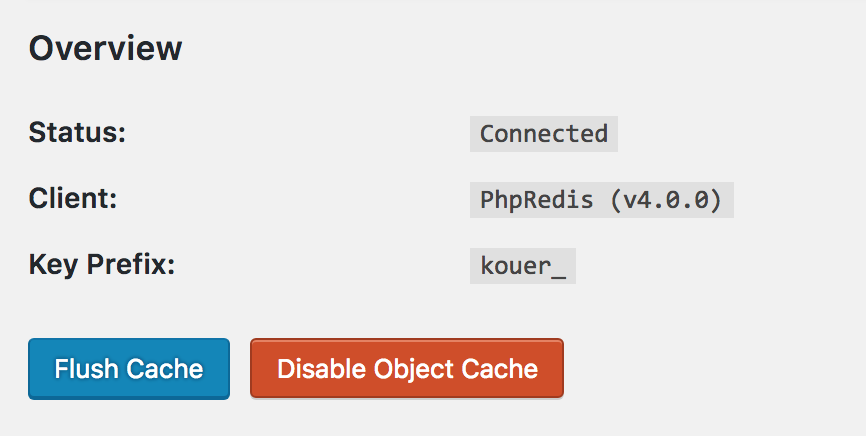Click the underscore ending the kouer_ prefix
Viewport: 866px width, 436px height.
(x=559, y=272)
